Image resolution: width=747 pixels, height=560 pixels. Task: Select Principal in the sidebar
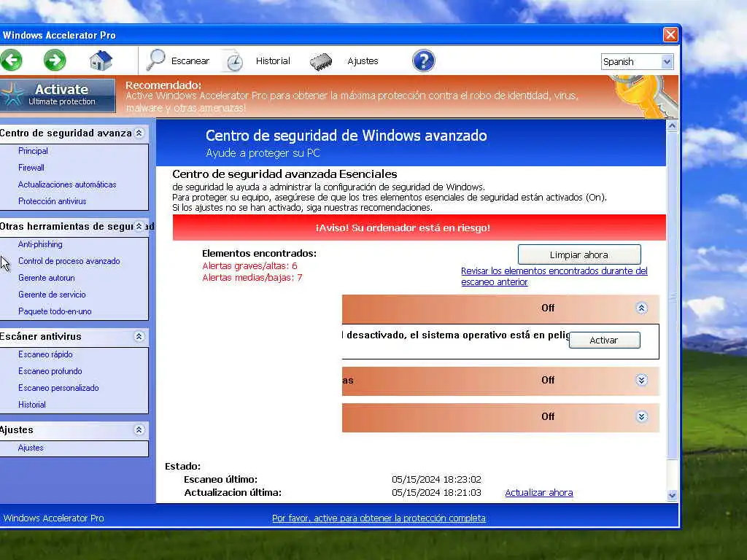click(x=33, y=151)
